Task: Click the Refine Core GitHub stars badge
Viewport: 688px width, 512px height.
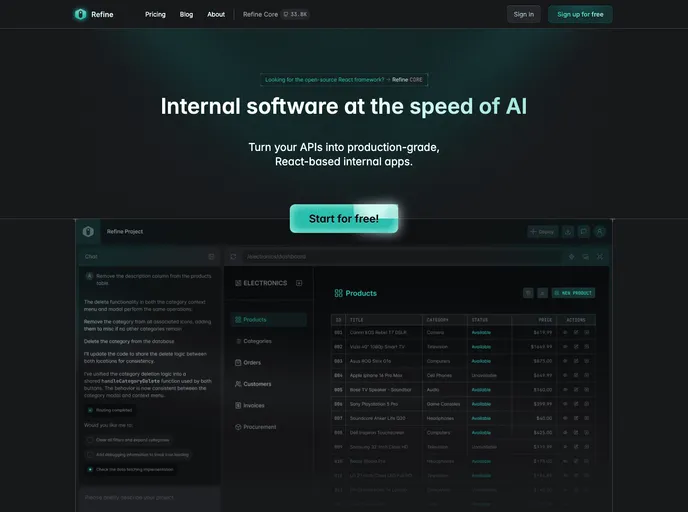Action: 295,15
